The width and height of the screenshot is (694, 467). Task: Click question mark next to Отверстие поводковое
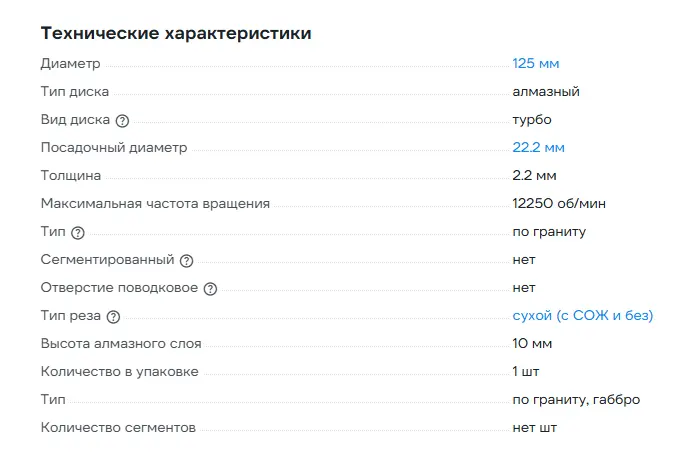coord(210,288)
